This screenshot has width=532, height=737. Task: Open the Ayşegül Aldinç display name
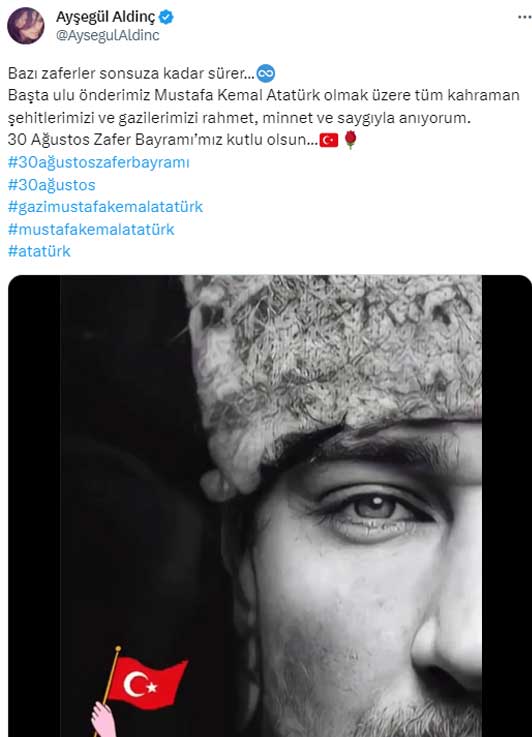point(105,17)
